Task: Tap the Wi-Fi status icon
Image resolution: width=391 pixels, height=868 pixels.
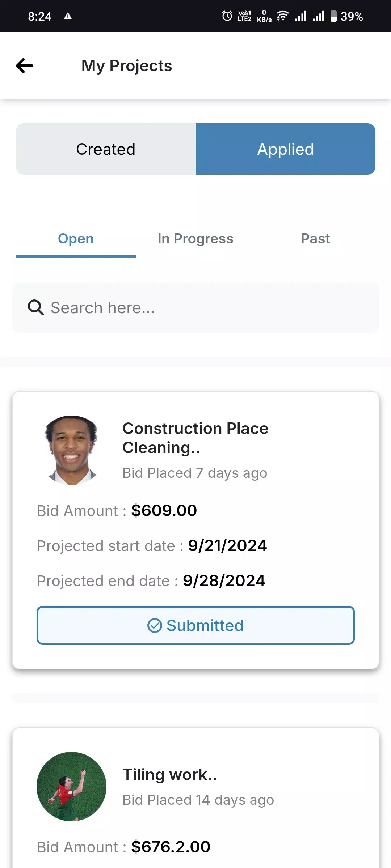Action: pos(282,16)
